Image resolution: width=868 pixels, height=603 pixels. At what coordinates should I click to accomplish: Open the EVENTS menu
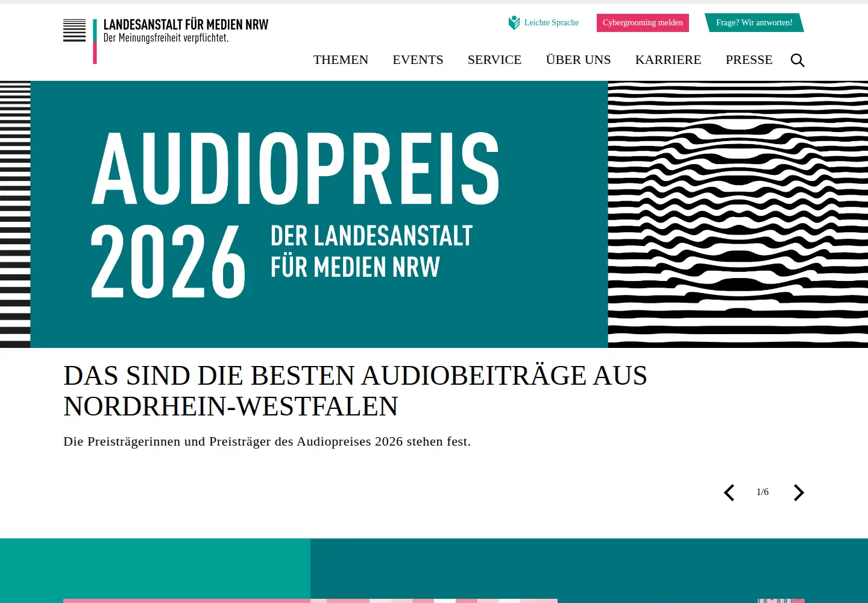point(418,60)
